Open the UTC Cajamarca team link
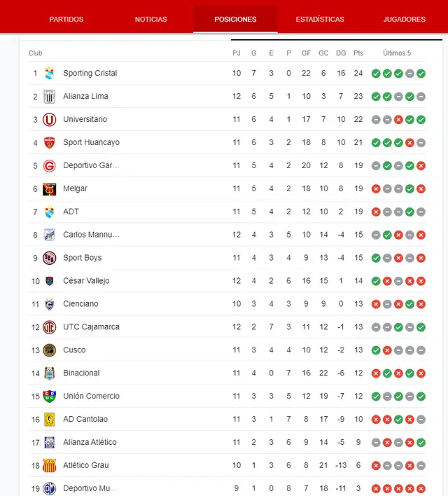The height and width of the screenshot is (496, 448). tap(91, 327)
